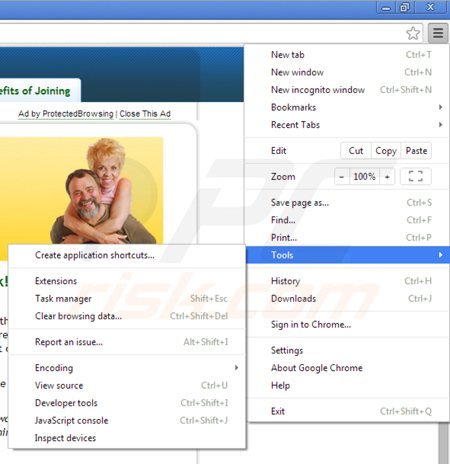Click the page vertical scrollbar
Image resolution: width=450 pixels, height=464 pixels.
point(443,443)
